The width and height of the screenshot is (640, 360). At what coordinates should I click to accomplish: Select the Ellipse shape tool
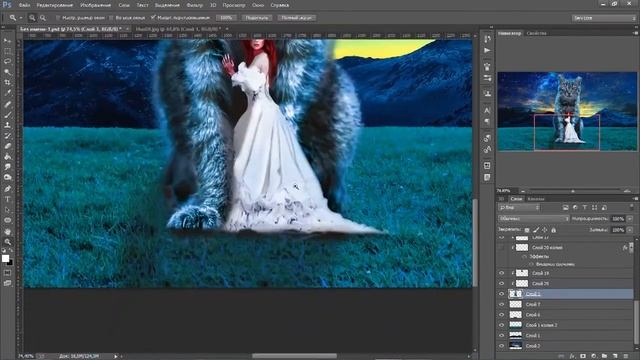(x=7, y=221)
